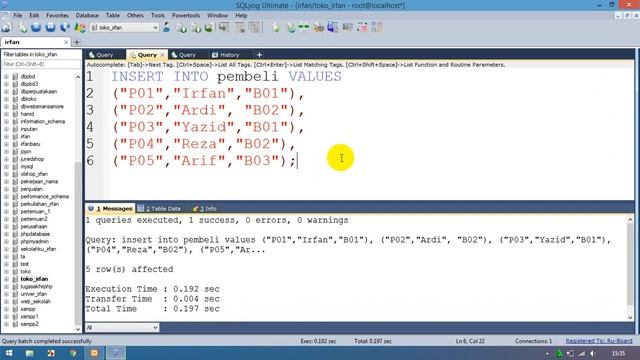The image size is (640, 360).
Task: Click first database icon right of User Manager
Action: 181,28
